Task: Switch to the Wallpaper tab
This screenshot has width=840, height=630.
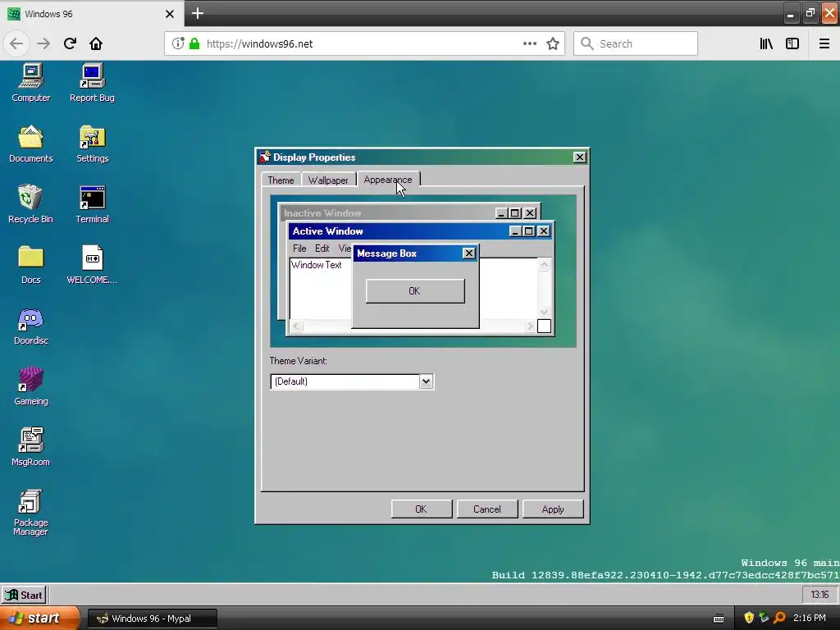Action: point(328,180)
